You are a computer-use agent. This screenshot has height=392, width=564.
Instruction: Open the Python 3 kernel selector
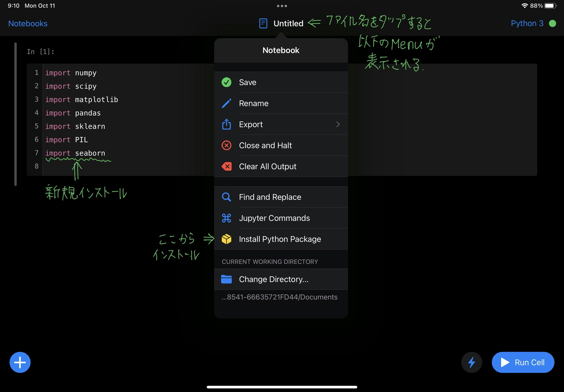(x=527, y=24)
